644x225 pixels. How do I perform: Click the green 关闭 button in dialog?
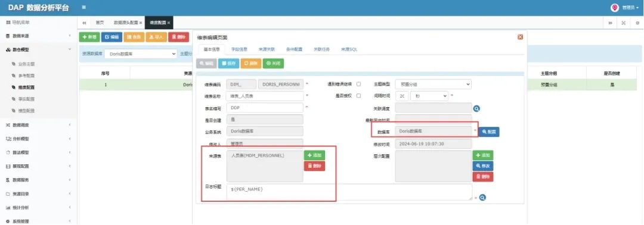tap(273, 64)
